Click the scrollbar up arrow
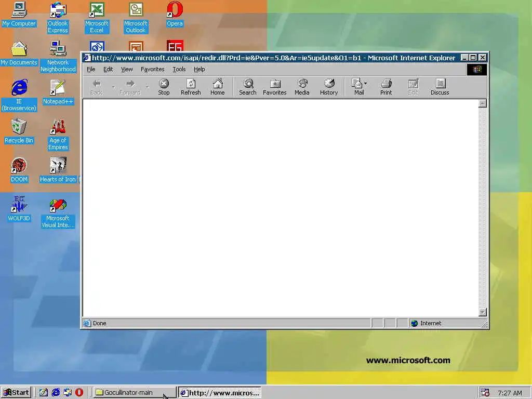Viewport: 532px width, 399px height. pos(483,103)
